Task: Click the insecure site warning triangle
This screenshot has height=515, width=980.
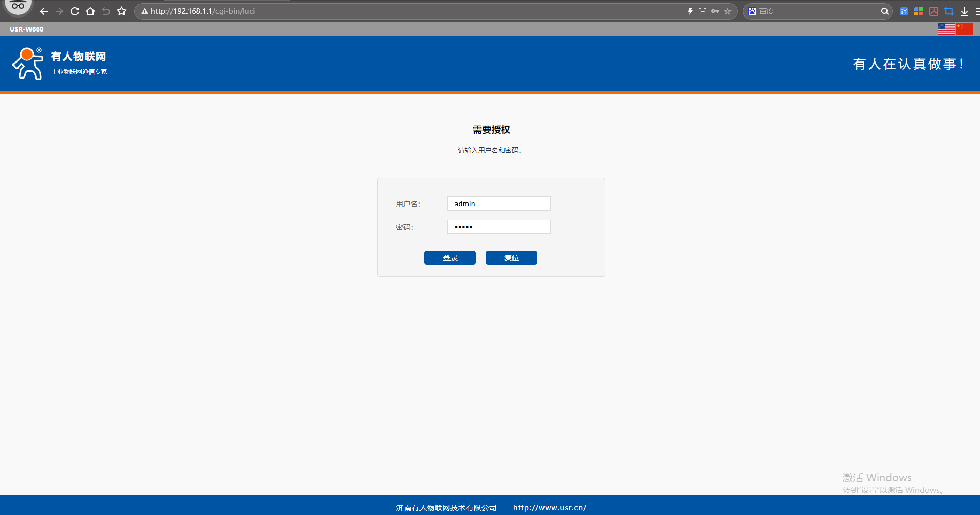Action: tap(145, 11)
